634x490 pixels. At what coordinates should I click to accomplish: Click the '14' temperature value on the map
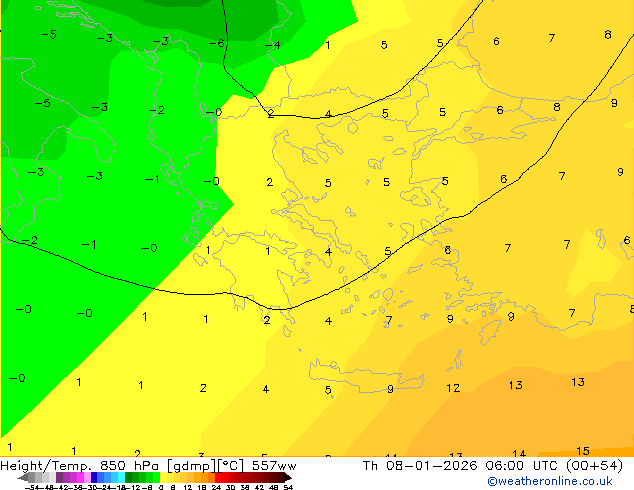click(519, 453)
